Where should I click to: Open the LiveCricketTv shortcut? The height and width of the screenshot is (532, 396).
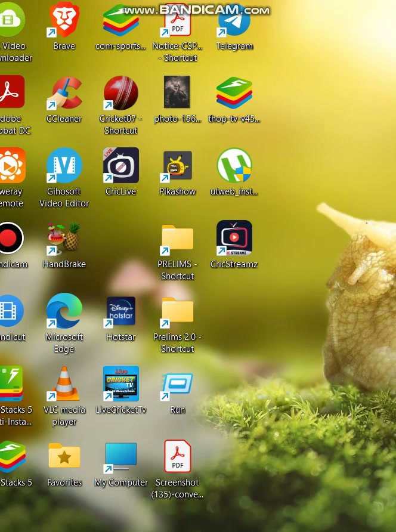click(121, 383)
